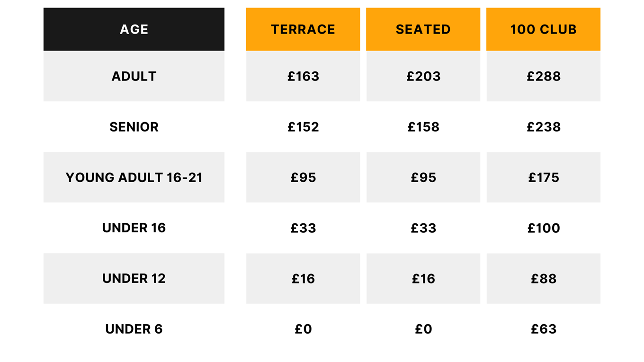Select the UNDER 6 row label

[134, 329]
